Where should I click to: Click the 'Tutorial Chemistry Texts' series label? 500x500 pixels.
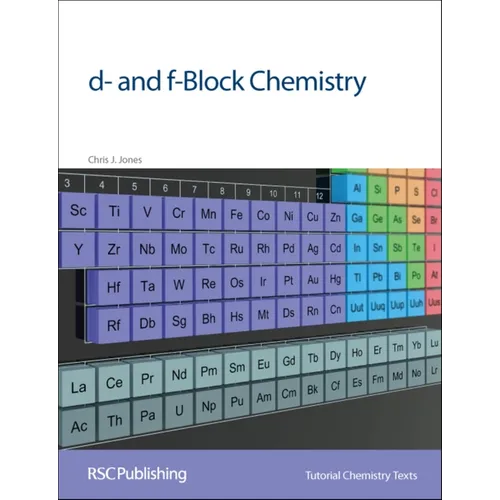click(x=361, y=475)
